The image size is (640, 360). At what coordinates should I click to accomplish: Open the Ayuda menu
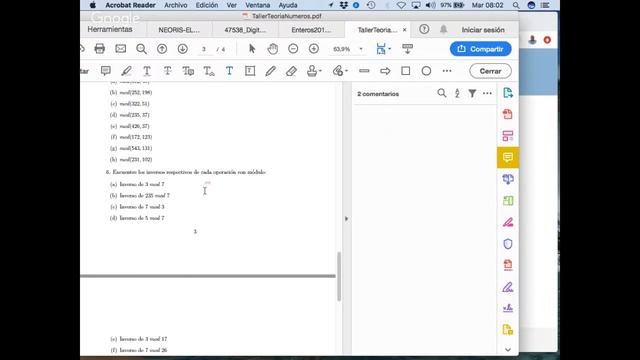288,5
